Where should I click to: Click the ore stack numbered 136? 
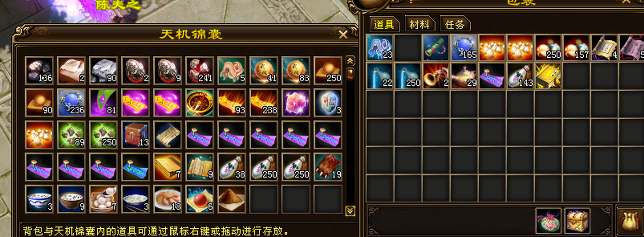click(x=39, y=70)
